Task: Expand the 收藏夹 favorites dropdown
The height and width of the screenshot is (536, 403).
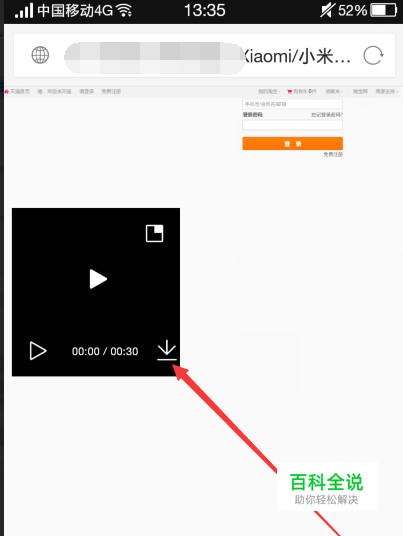Action: point(334,91)
